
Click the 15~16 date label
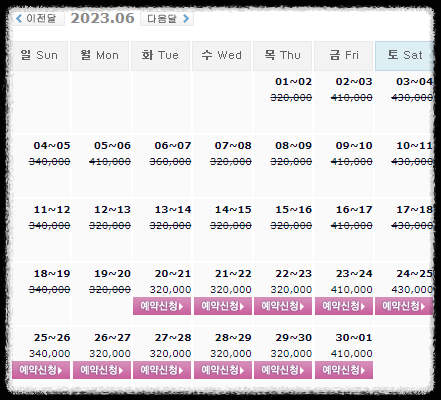coord(293,210)
